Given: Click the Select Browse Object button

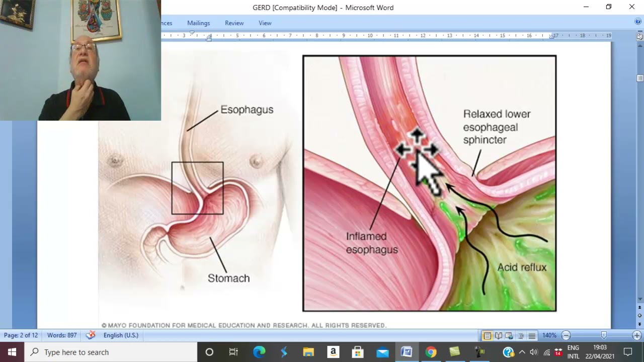Looking at the screenshot, I should pos(640,316).
